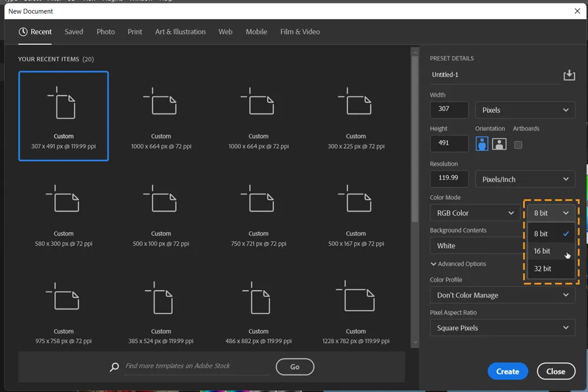Open the Pixel Aspect Ratio dropdown
This screenshot has height=392, width=588.
point(502,327)
